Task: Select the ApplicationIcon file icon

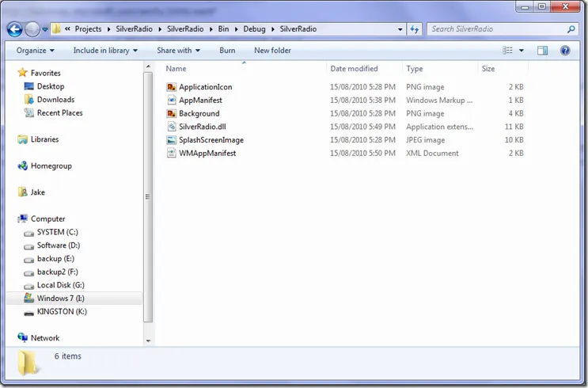Action: 172,87
